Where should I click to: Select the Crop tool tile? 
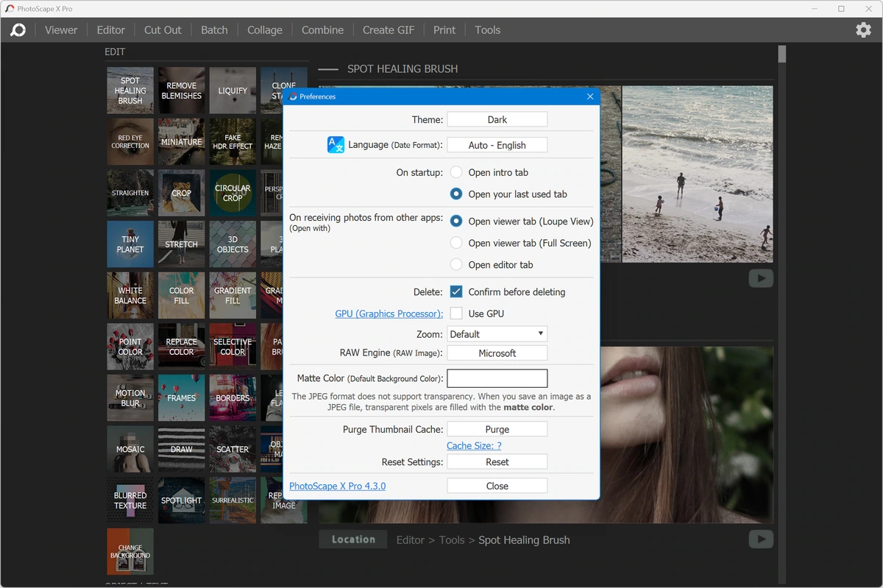[181, 193]
